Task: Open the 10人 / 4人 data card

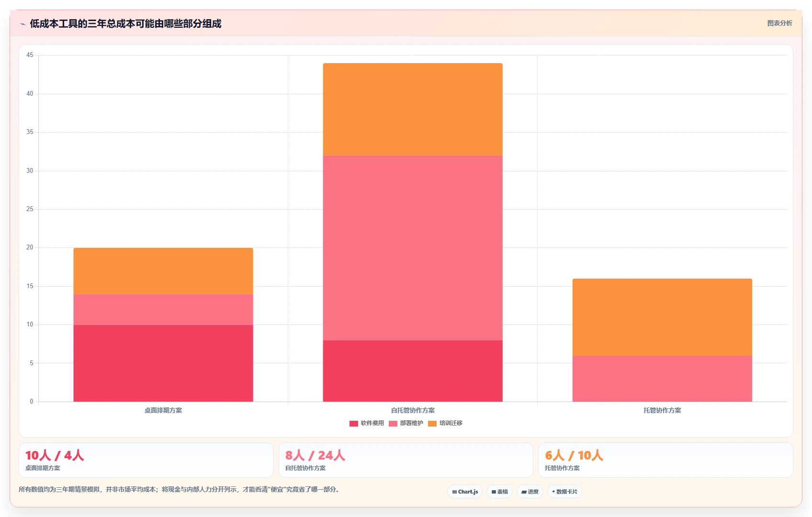Action: click(x=146, y=460)
